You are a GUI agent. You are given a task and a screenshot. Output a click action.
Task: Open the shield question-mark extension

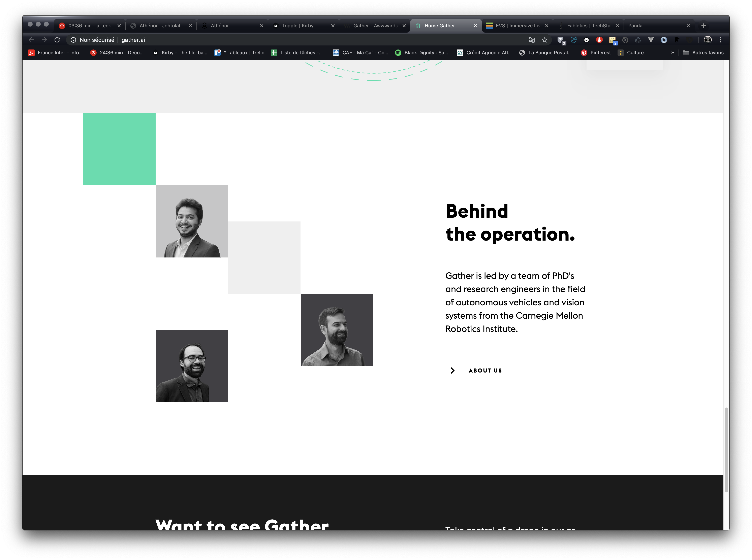tap(561, 40)
